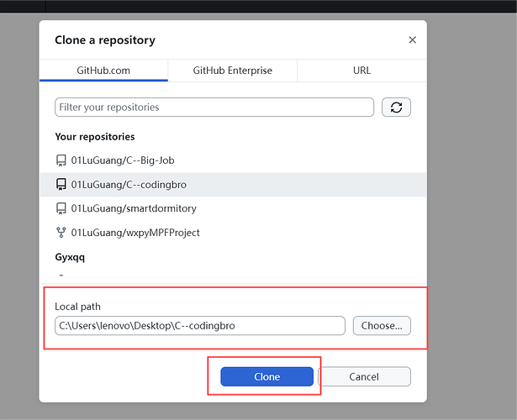Close the Clone a repository dialog
517x420 pixels.
coord(412,39)
